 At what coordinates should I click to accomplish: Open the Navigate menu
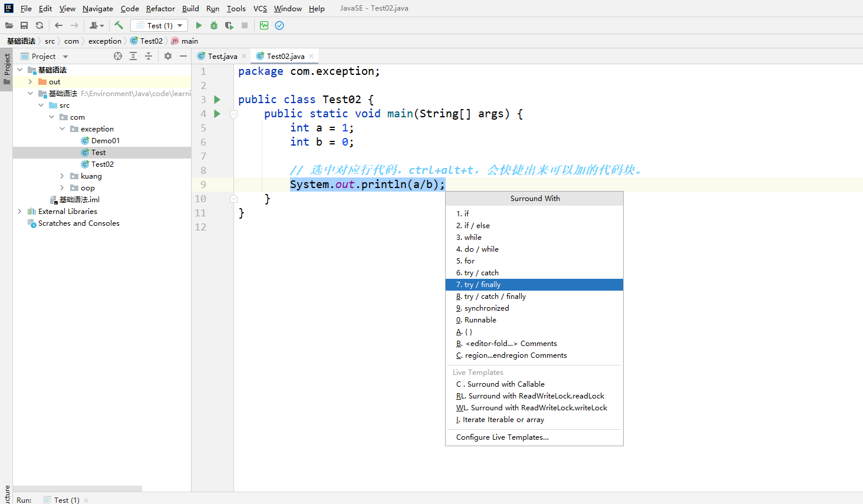(x=98, y=9)
